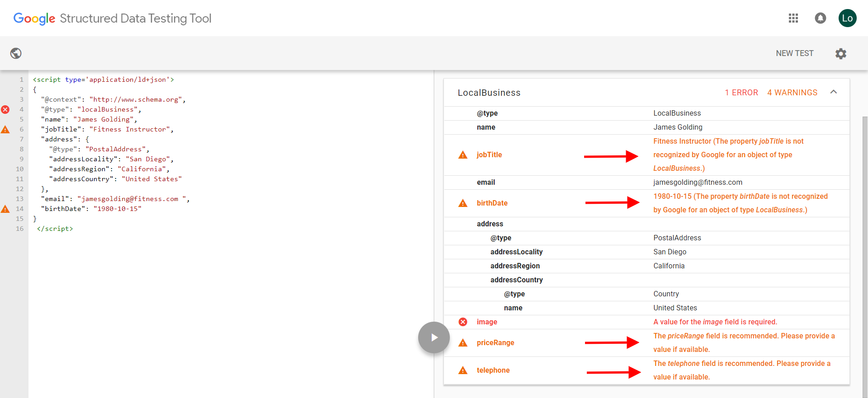The height and width of the screenshot is (398, 868).
Task: Select the telephone warning row
Action: pyautogui.click(x=646, y=370)
